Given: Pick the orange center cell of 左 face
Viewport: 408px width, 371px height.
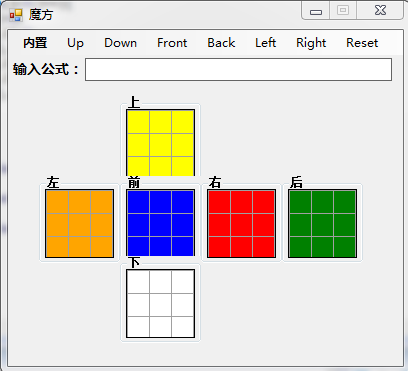Looking at the screenshot, I should click(x=80, y=225).
